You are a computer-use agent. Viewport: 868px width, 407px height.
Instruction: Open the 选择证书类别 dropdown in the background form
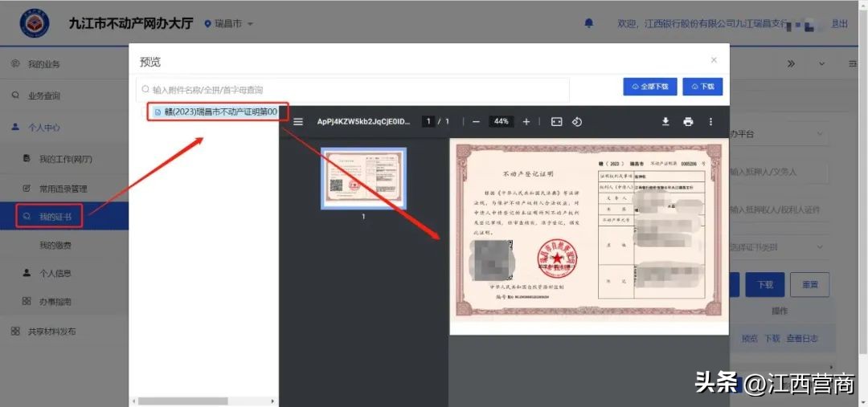point(780,247)
